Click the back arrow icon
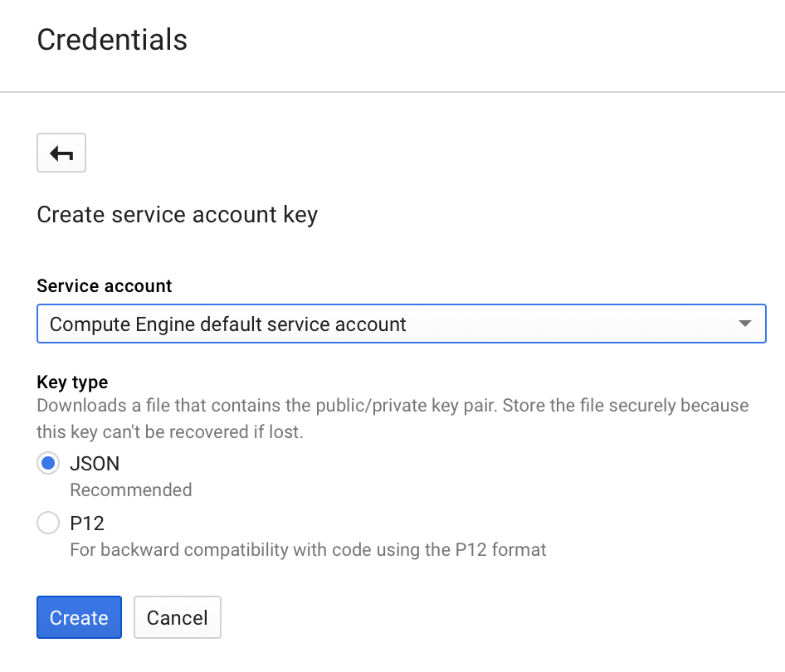The height and width of the screenshot is (672, 785). (61, 153)
